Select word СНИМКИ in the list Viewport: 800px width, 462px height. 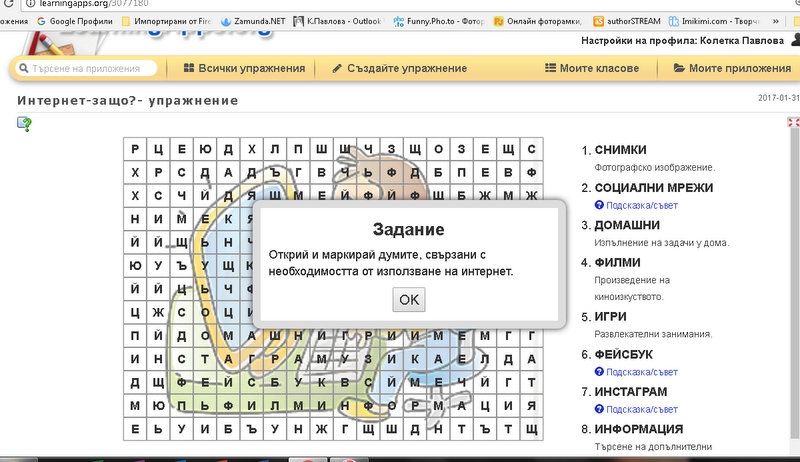click(620, 150)
